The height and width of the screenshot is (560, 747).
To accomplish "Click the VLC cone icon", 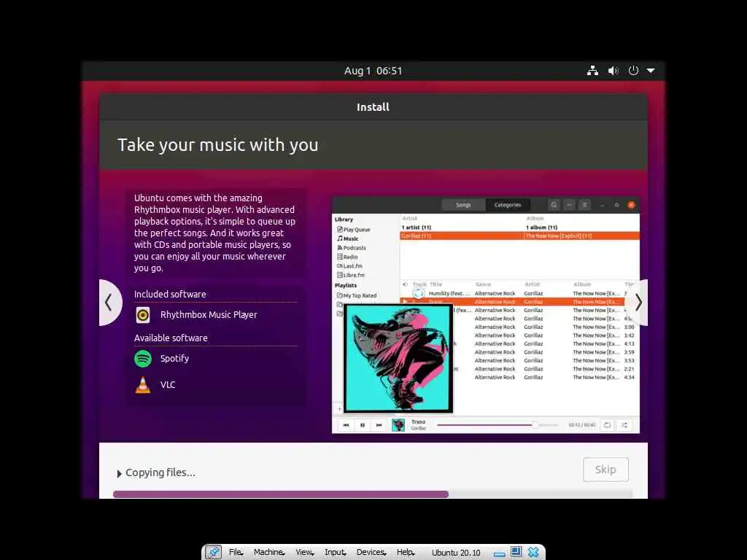I will pyautogui.click(x=143, y=385).
